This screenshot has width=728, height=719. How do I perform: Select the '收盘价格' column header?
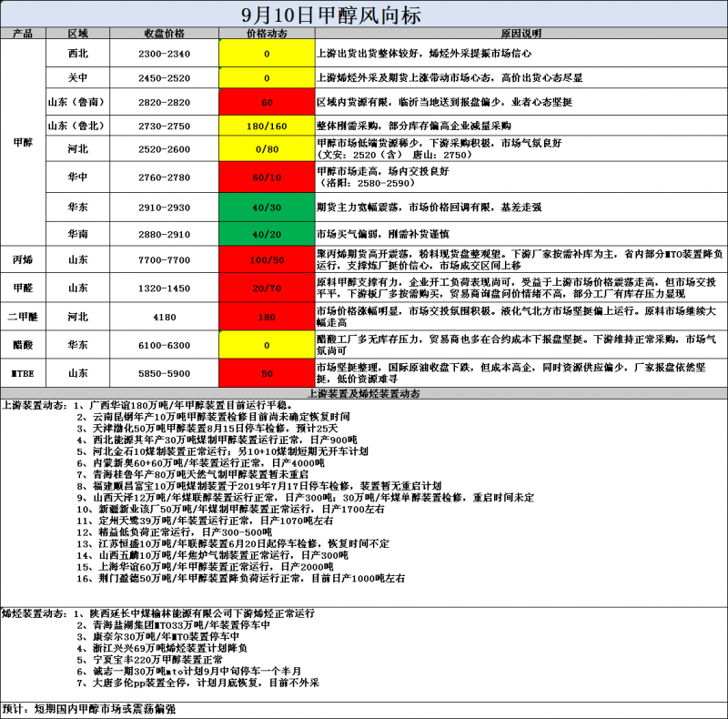click(165, 34)
